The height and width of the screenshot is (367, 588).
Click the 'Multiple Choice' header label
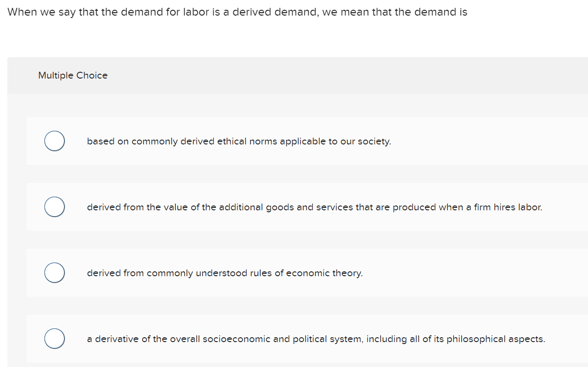tap(73, 75)
